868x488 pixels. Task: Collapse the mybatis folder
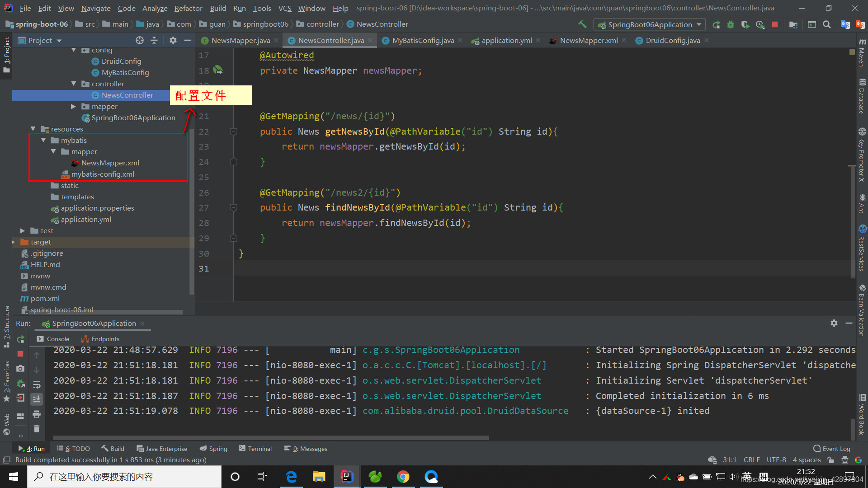[x=43, y=141]
